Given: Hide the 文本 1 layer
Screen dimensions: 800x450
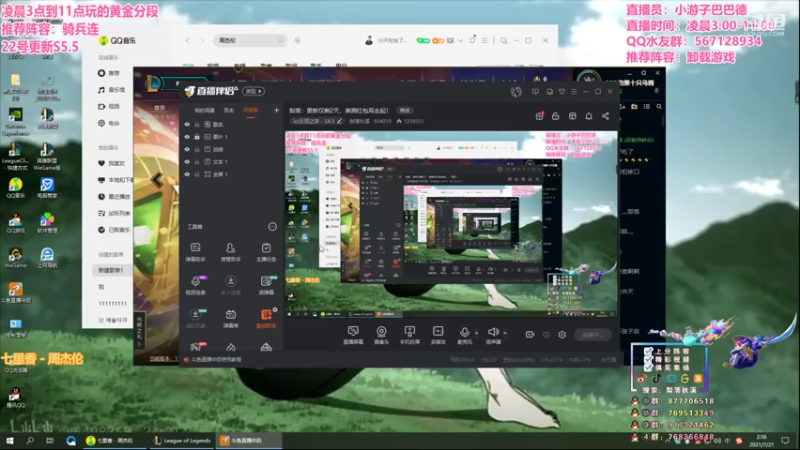Looking at the screenshot, I should click(x=187, y=162).
